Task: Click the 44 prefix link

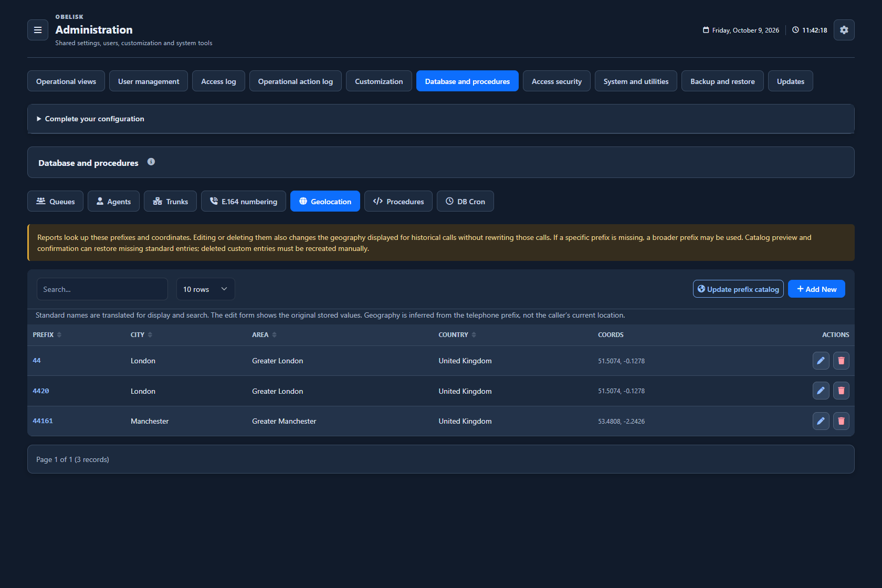Action: (x=37, y=361)
